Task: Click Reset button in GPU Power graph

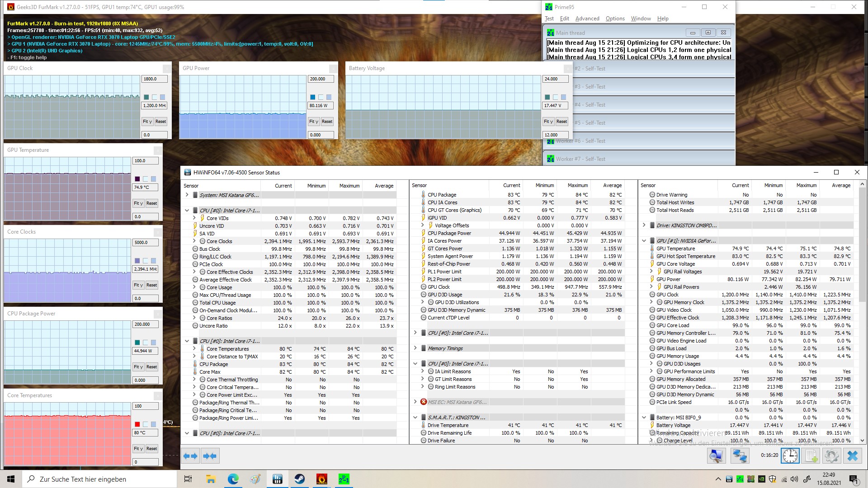Action: tap(327, 122)
